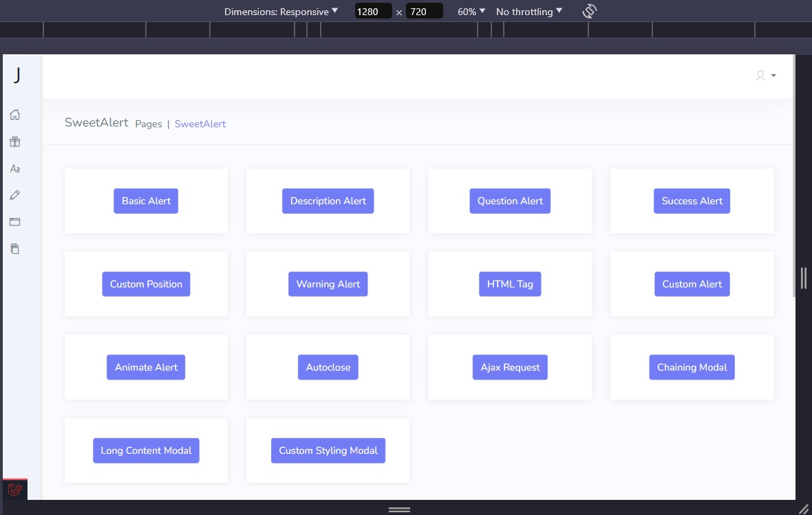Follow the SweetAlert breadcrumb link
812x515 pixels.
coord(200,124)
